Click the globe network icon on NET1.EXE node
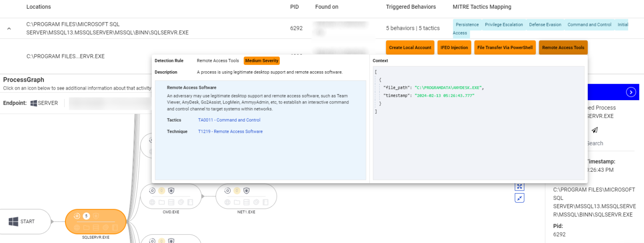Viewport: 644px width, 243px height. [228, 202]
